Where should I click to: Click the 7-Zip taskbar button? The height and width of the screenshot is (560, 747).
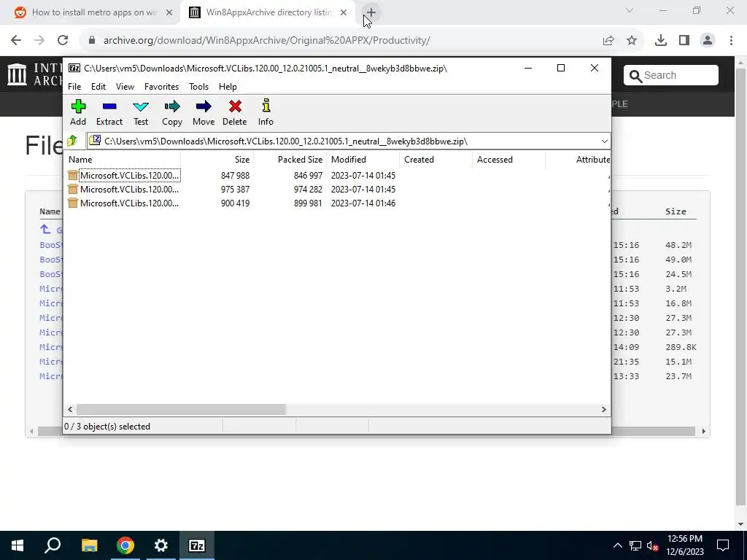click(x=197, y=545)
